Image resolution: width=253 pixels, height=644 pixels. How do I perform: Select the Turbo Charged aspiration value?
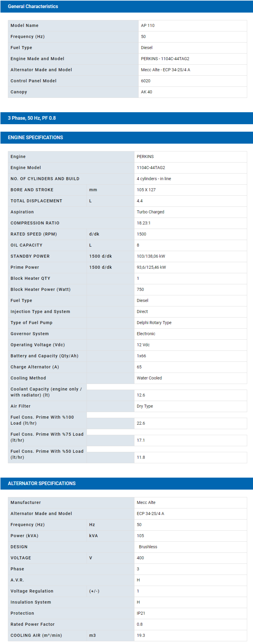coord(150,212)
